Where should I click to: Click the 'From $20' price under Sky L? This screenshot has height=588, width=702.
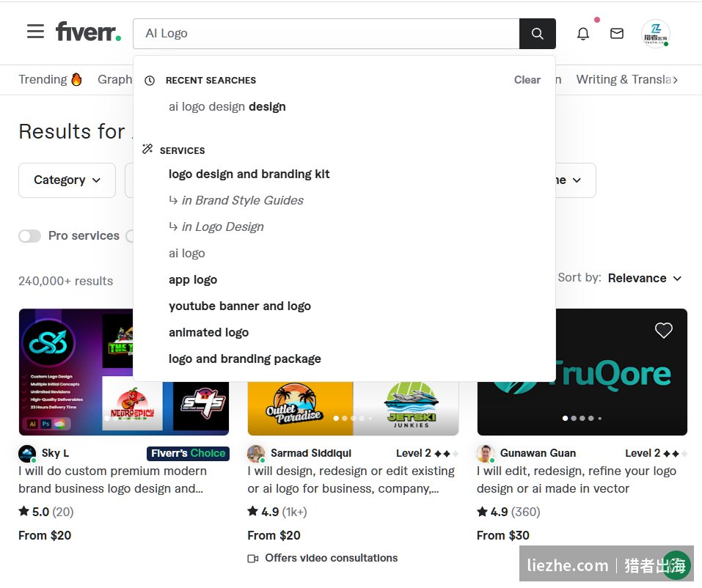[x=45, y=536]
